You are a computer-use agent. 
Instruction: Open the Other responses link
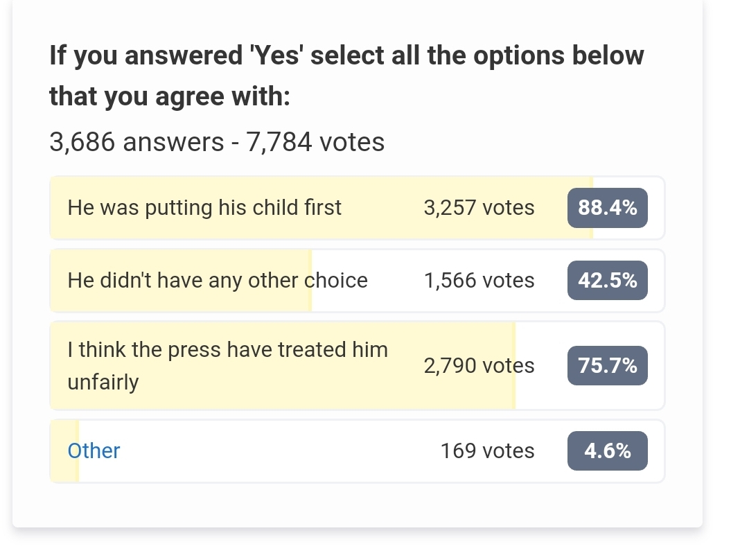(x=94, y=451)
